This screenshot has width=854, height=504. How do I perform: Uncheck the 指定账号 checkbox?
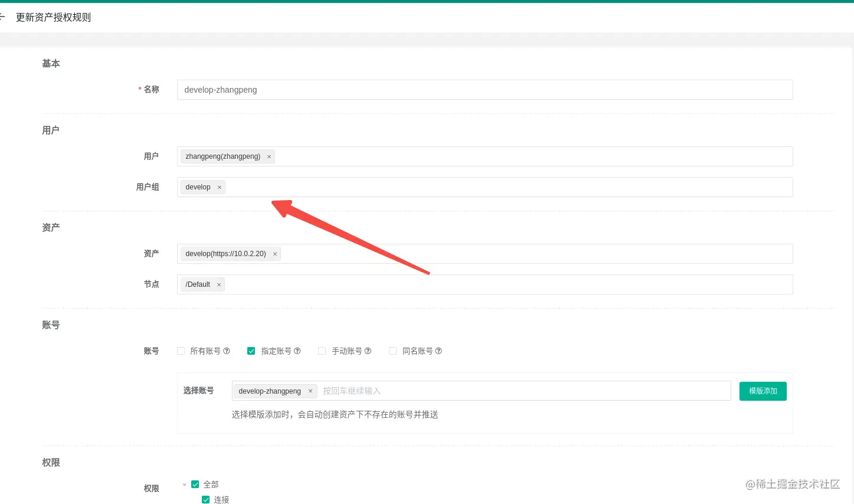click(x=251, y=351)
